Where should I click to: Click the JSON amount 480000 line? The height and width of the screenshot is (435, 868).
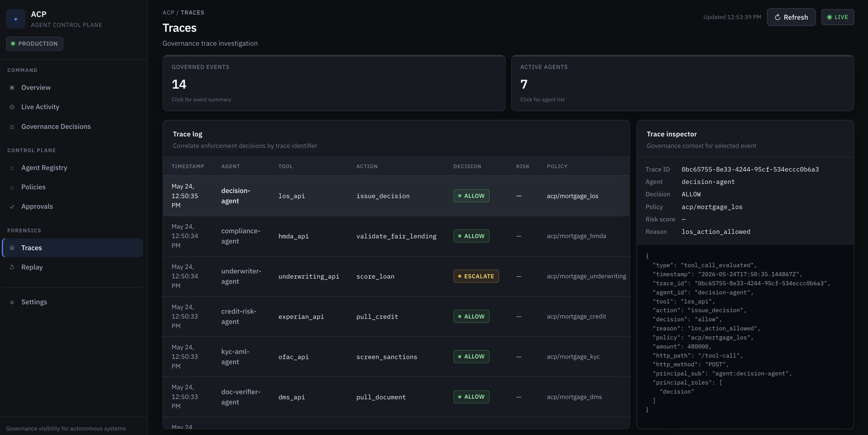click(x=682, y=346)
